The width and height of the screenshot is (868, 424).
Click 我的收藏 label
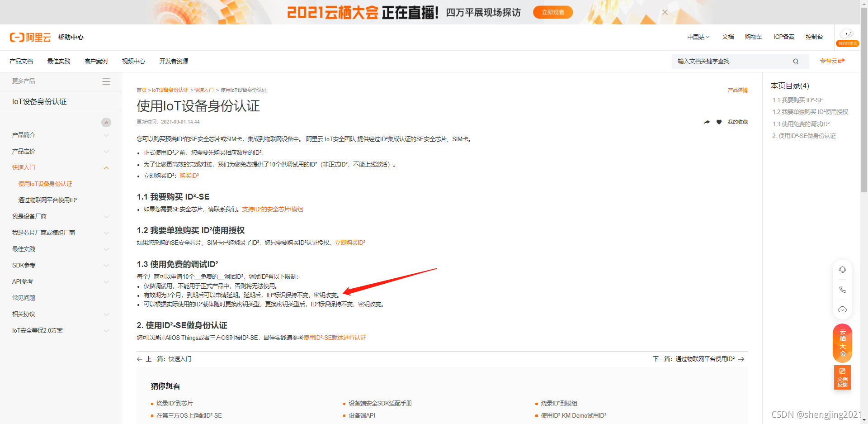click(738, 122)
